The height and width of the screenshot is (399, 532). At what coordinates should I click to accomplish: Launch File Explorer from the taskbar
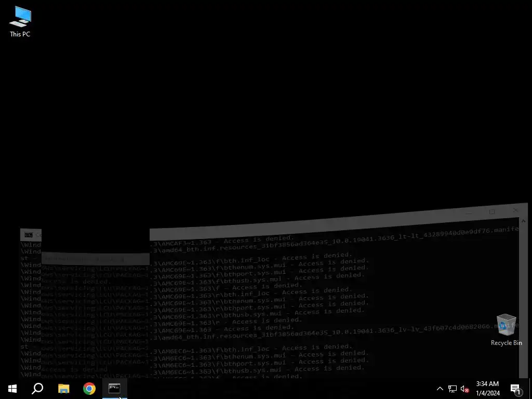pyautogui.click(x=64, y=389)
